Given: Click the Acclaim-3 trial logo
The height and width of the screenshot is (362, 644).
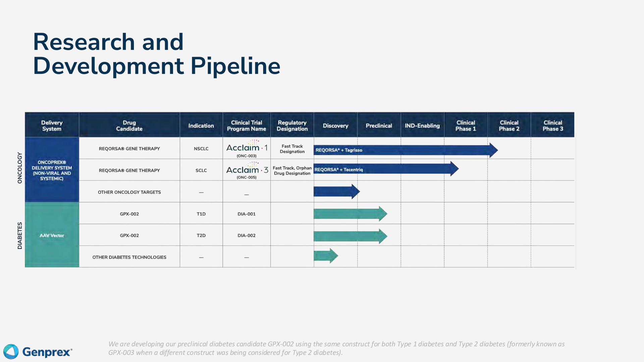Looking at the screenshot, I should click(x=247, y=168).
